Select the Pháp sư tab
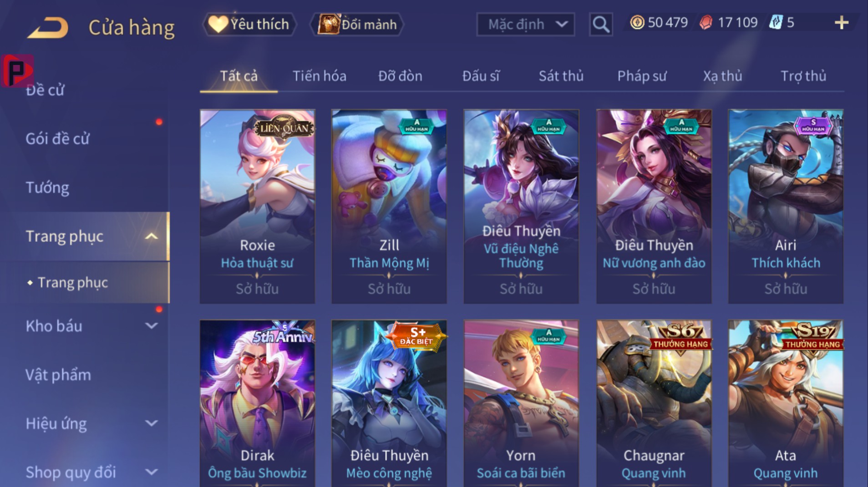 [x=642, y=76]
